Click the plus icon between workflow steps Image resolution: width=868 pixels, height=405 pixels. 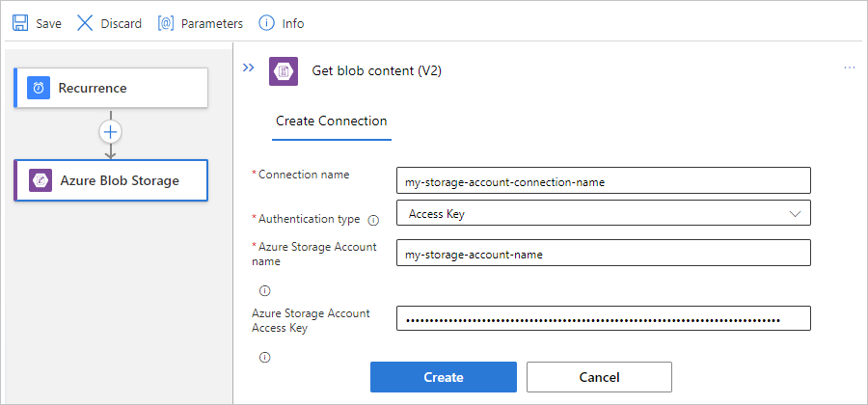click(x=110, y=132)
